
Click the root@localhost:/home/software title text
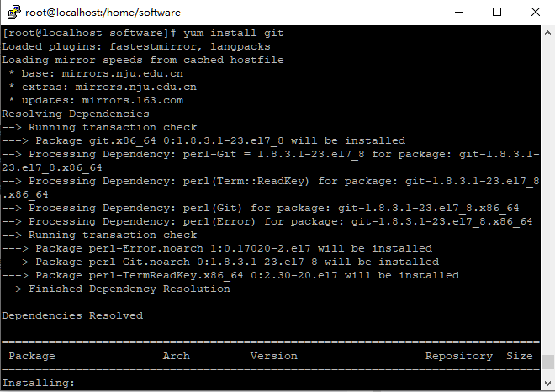coord(103,13)
